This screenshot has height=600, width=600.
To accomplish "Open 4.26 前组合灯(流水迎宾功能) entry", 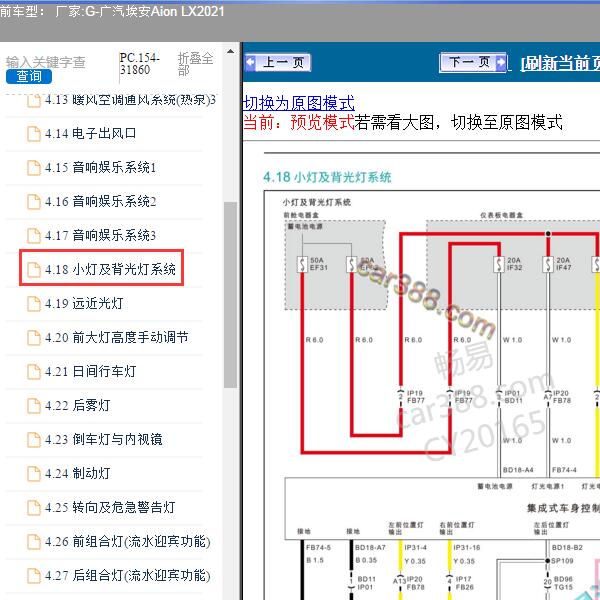I will coord(128,541).
